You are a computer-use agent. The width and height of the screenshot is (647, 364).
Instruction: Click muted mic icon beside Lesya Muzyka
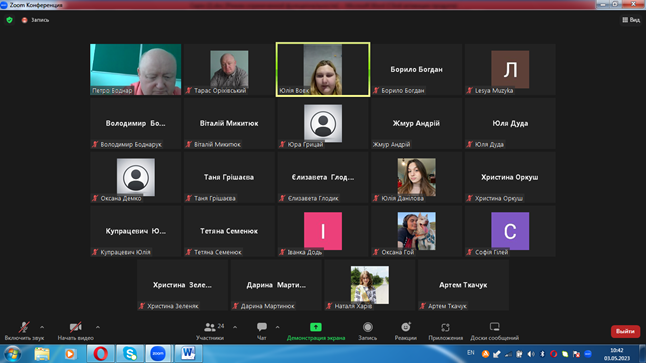click(x=470, y=90)
